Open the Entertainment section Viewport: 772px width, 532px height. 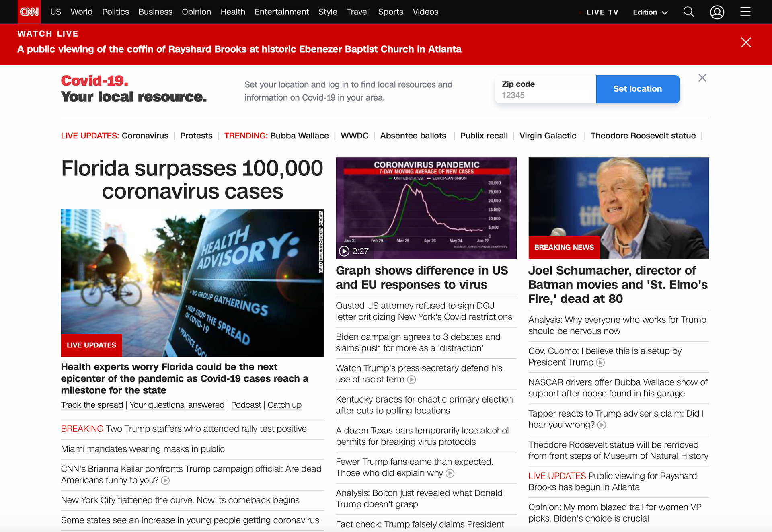tap(281, 12)
